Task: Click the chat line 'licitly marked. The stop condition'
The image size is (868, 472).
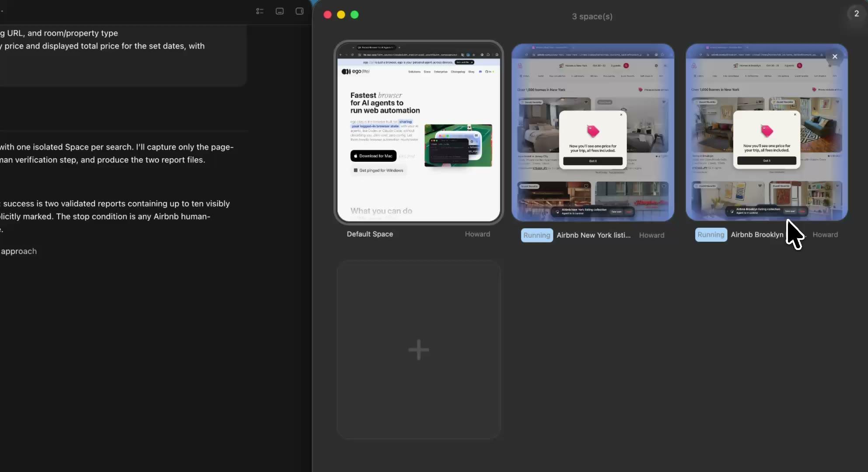Action: pyautogui.click(x=105, y=216)
